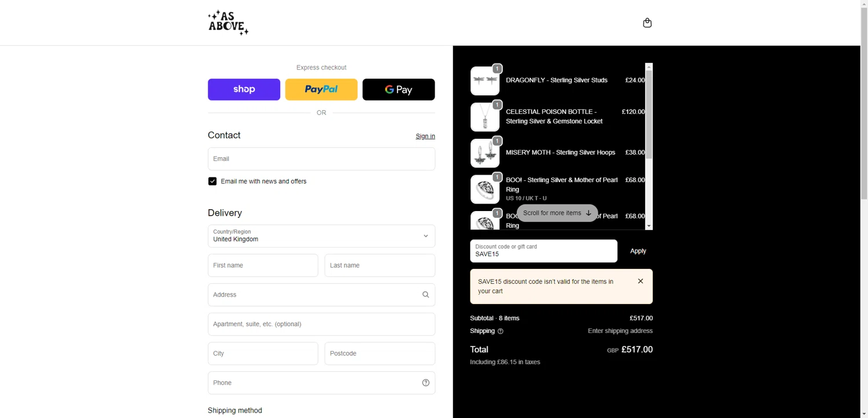Open the phone field help icon
The image size is (868, 418).
[425, 383]
